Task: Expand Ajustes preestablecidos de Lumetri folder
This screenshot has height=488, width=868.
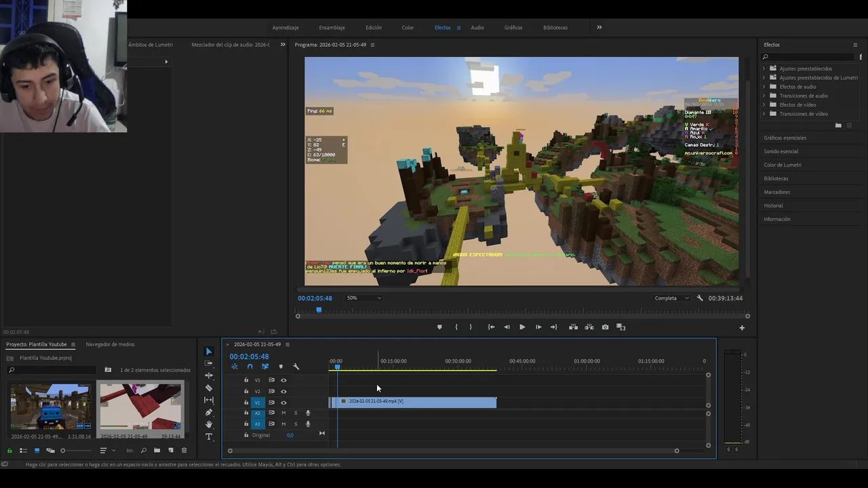Action: [764, 78]
